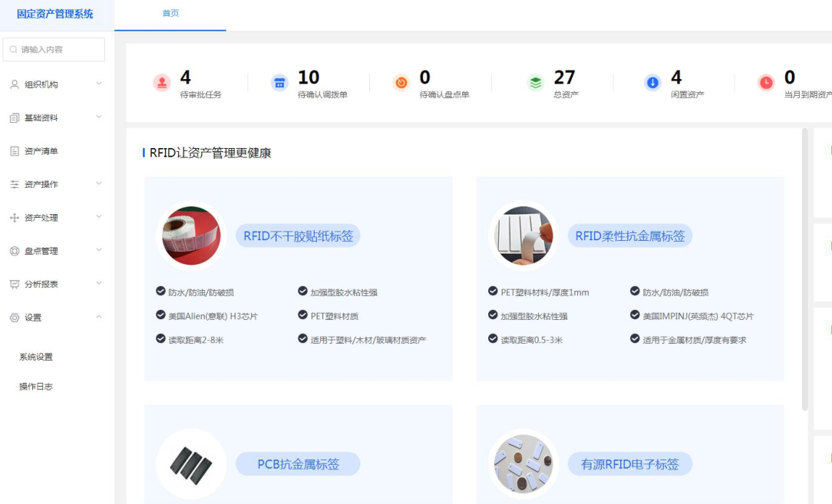832x504 pixels.
Task: Click the 基础资料 document icon in sidebar
Action: click(x=15, y=118)
